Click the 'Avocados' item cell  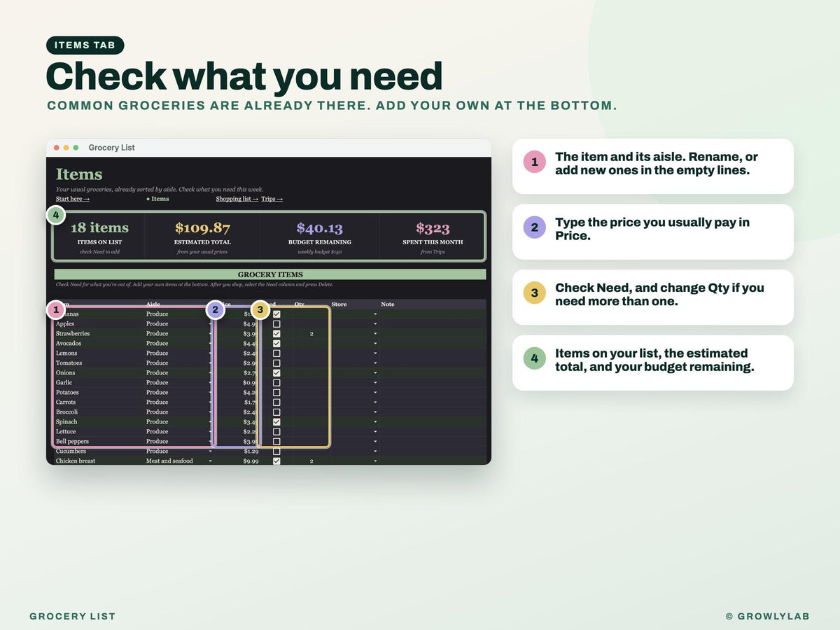[99, 344]
